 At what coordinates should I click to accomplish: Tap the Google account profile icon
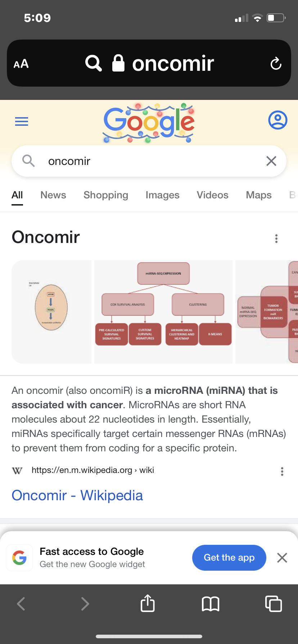point(277,120)
